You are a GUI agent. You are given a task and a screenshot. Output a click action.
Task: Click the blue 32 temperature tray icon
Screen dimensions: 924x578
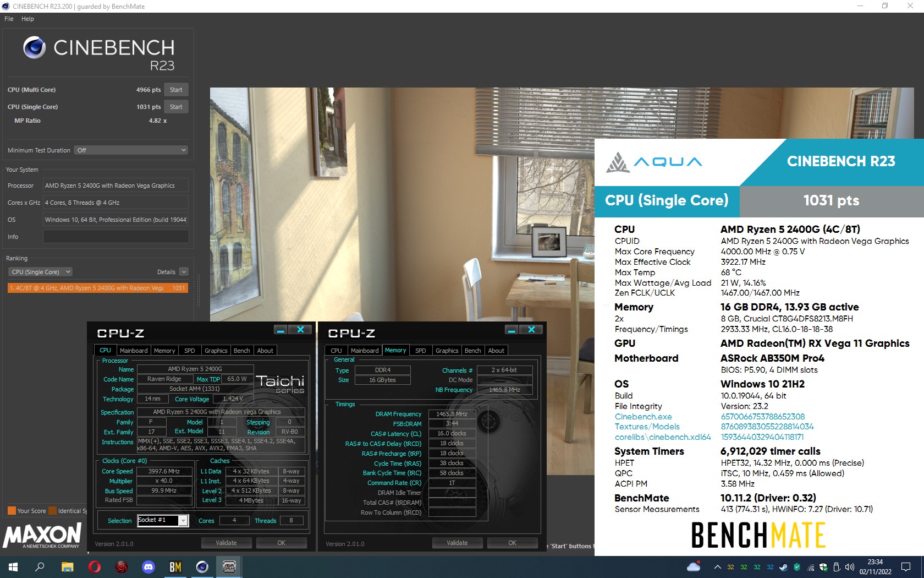pos(770,567)
